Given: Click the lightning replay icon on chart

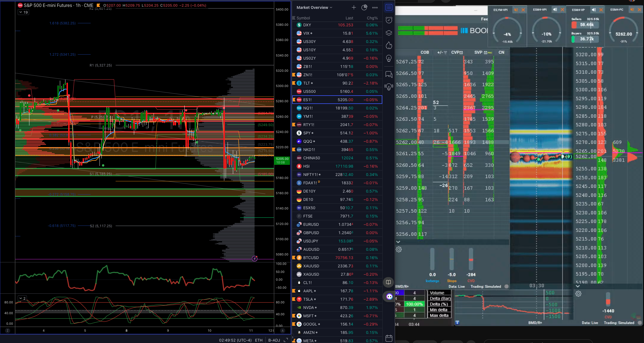Looking at the screenshot, I should (x=255, y=258).
